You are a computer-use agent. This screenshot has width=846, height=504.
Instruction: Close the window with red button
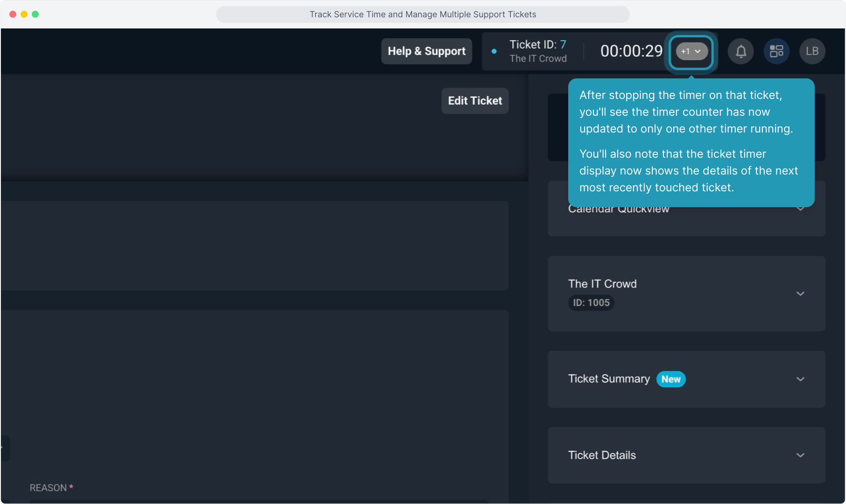pyautogui.click(x=13, y=14)
